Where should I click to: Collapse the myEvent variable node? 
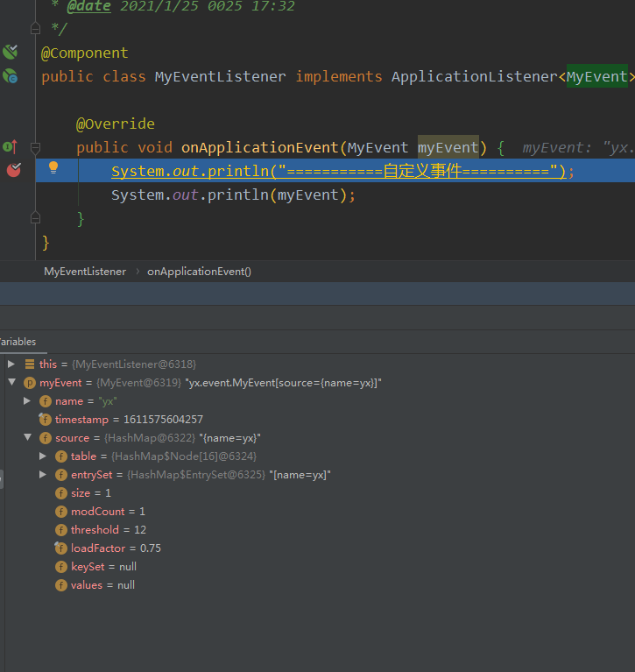point(11,382)
